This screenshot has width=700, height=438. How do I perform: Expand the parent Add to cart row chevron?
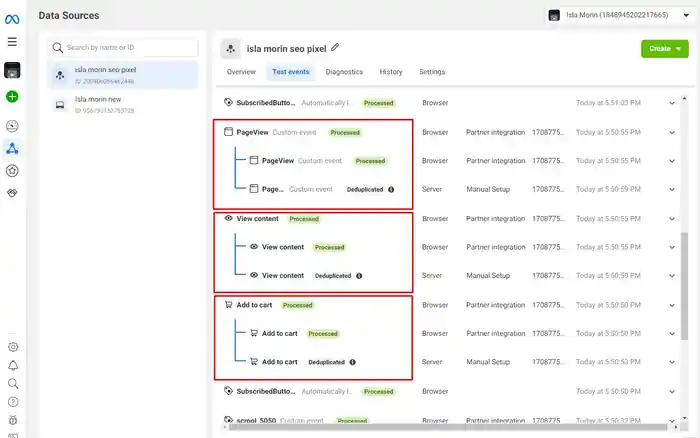(672, 305)
